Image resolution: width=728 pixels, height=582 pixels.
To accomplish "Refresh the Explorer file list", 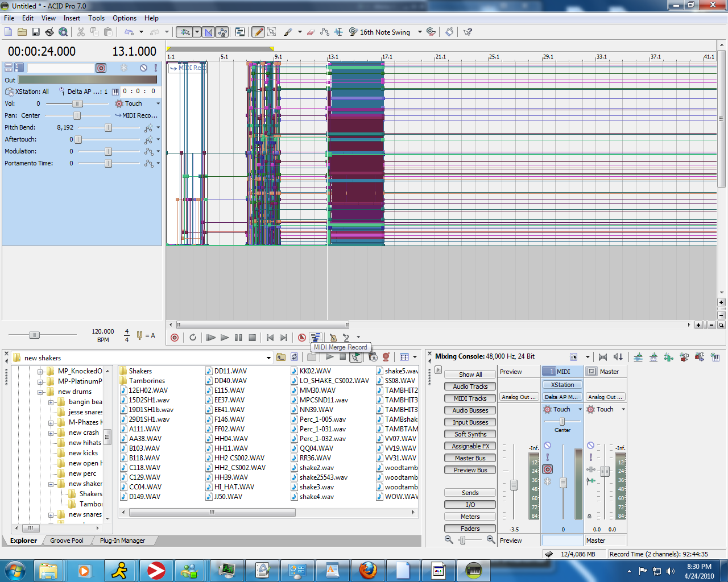I will click(x=294, y=357).
